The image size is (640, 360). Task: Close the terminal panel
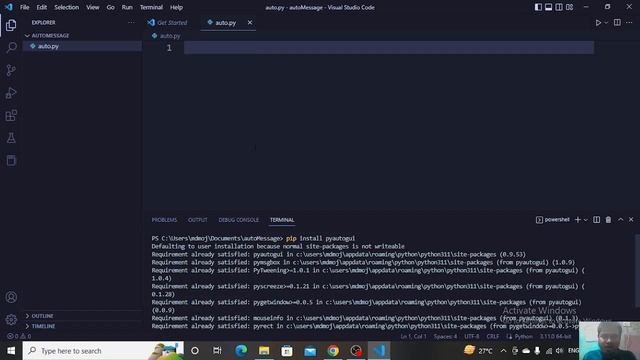631,220
